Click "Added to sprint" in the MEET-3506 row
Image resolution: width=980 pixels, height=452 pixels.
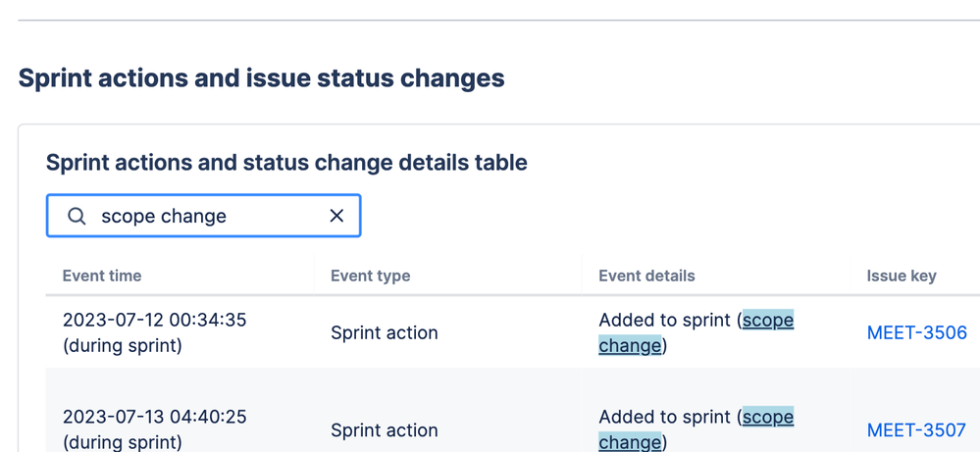[x=664, y=320]
